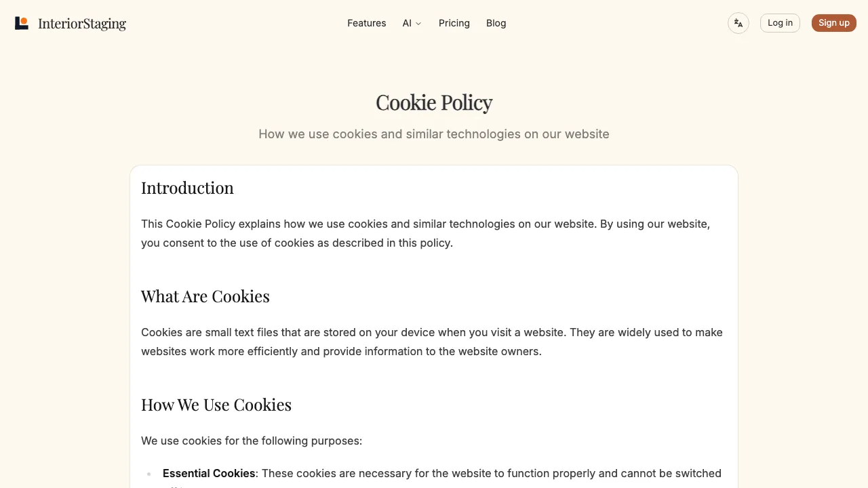Click the Log in button
The height and width of the screenshot is (488, 868).
click(x=780, y=23)
